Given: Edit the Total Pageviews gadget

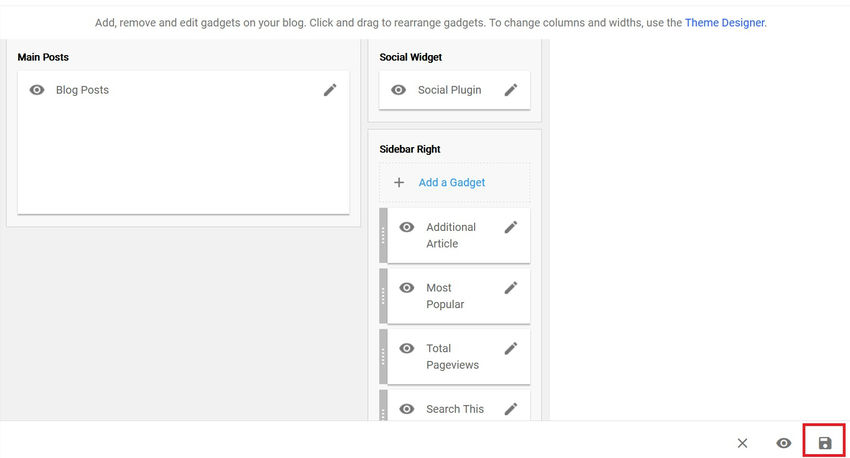Looking at the screenshot, I should [x=511, y=348].
